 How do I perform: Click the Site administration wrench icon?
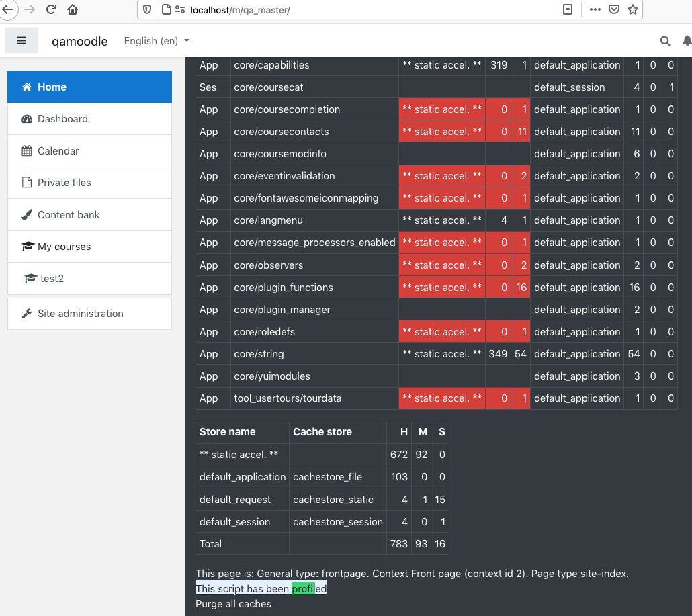tap(27, 313)
